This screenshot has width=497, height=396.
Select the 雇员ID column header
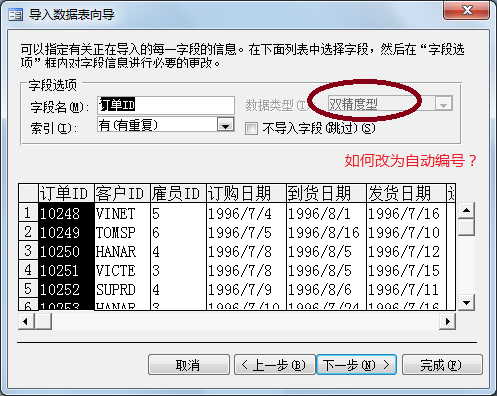coord(178,193)
